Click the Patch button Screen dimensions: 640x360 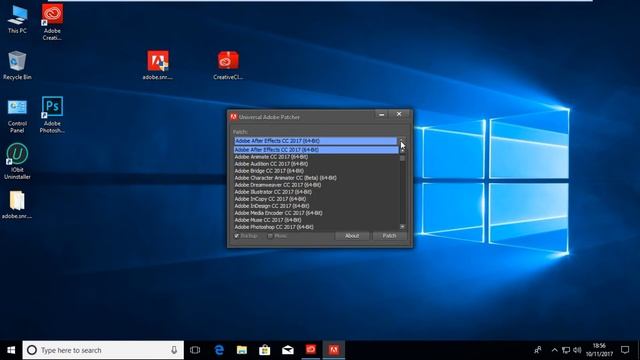(x=389, y=236)
